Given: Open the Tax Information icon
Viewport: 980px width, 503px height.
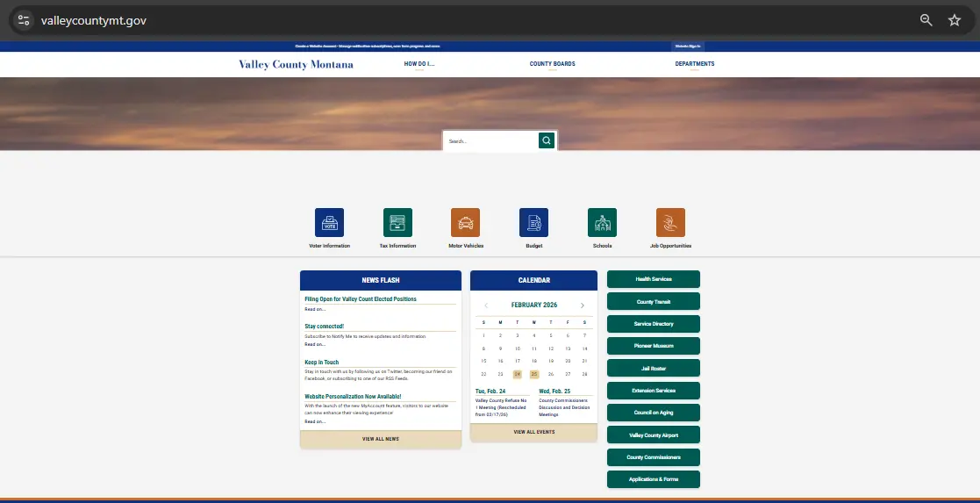Looking at the screenshot, I should pos(397,223).
